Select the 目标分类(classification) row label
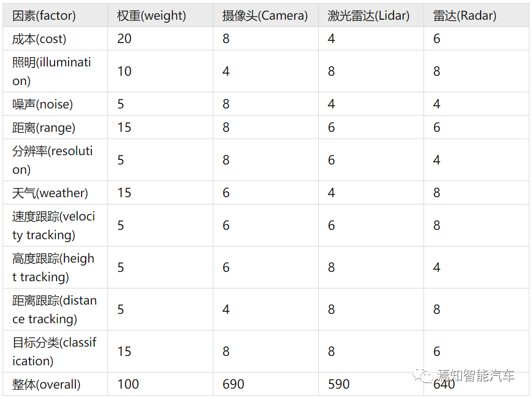This screenshot has height=399, width=532. click(54, 351)
